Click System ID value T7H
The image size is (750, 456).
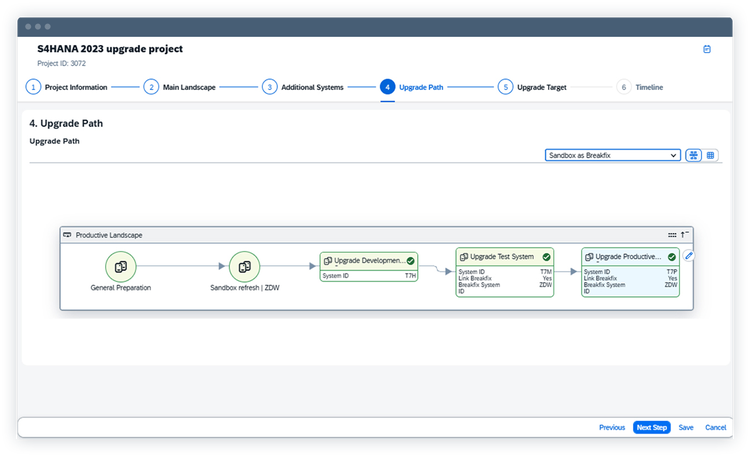(x=410, y=276)
